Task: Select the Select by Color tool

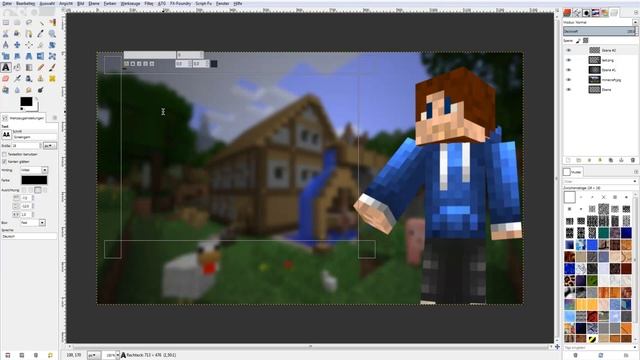Action: [52, 22]
